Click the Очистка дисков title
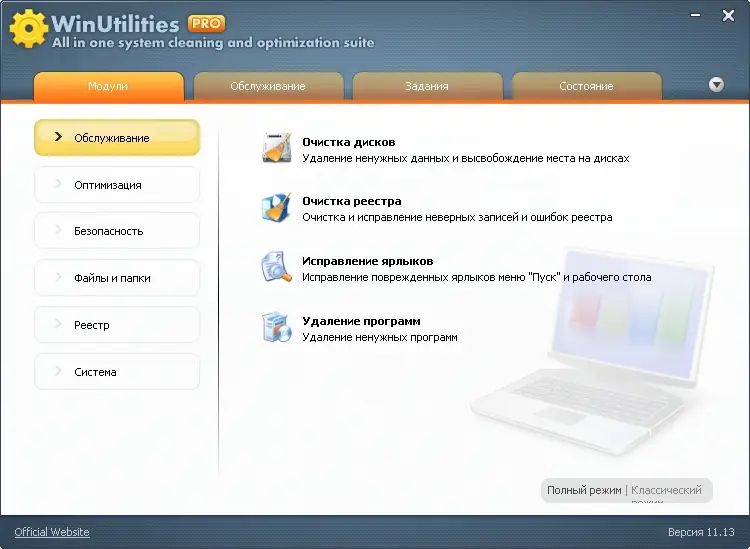The image size is (750, 549). 349,142
